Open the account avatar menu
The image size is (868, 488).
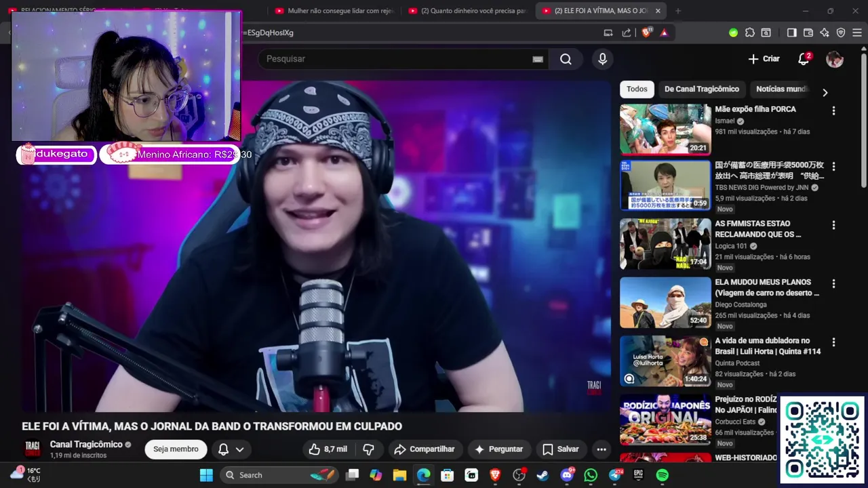(834, 59)
